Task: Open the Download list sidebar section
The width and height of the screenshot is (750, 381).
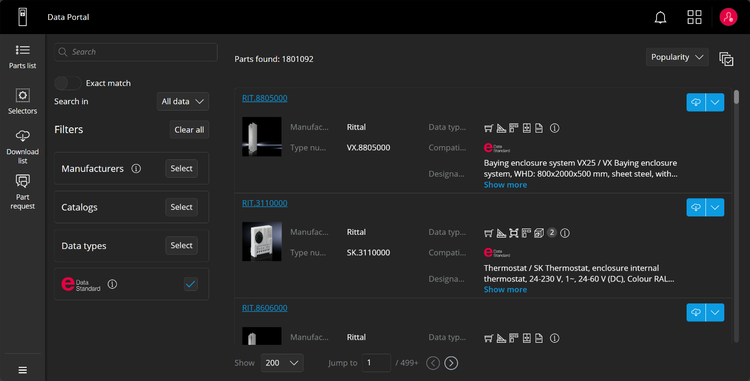Action: point(22,147)
